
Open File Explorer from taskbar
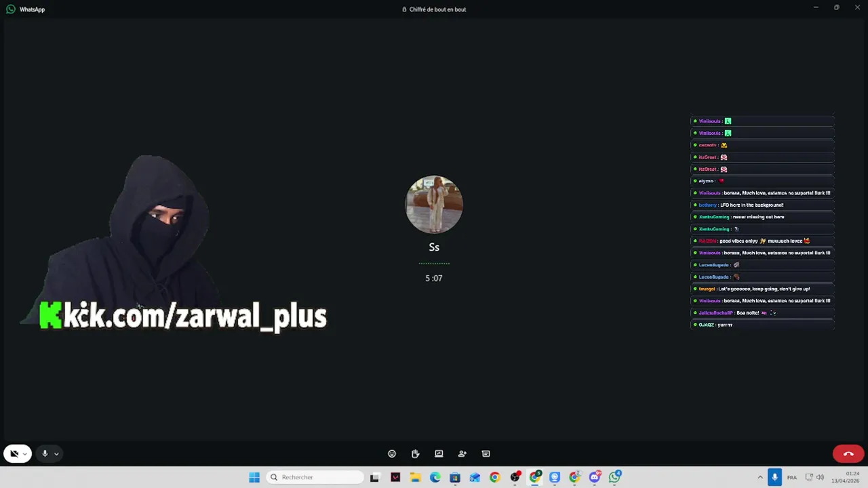click(415, 477)
